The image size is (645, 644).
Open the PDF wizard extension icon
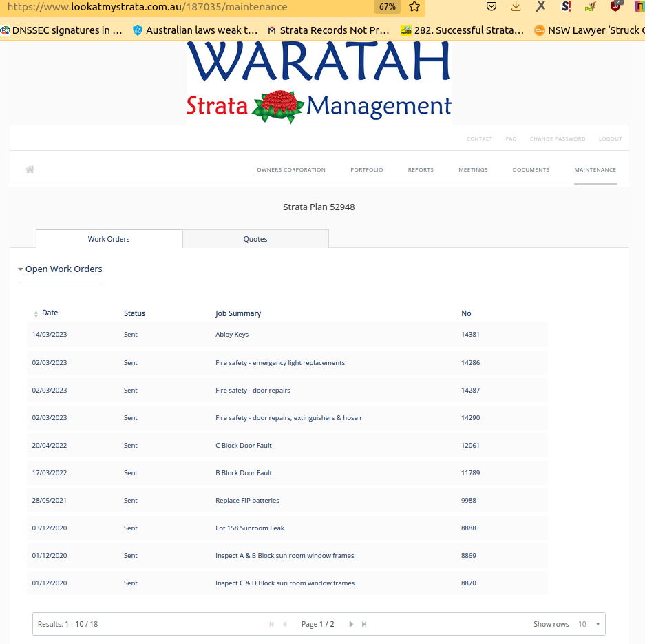point(591,6)
